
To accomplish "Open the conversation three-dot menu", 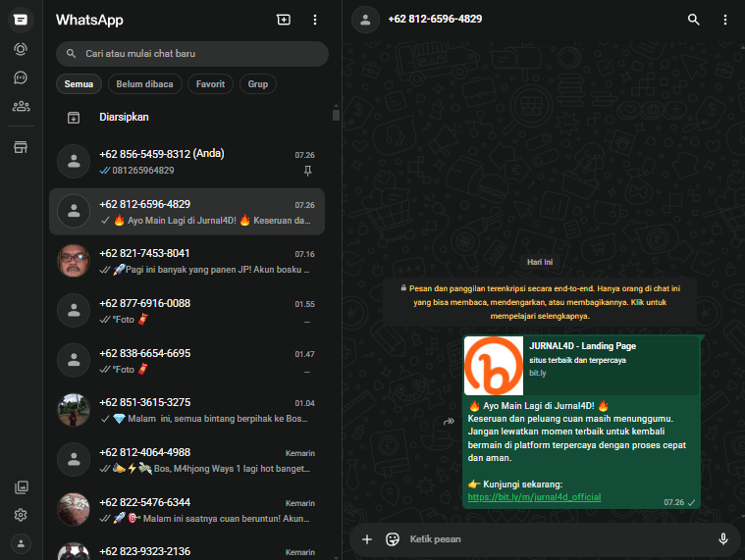I will [x=725, y=20].
